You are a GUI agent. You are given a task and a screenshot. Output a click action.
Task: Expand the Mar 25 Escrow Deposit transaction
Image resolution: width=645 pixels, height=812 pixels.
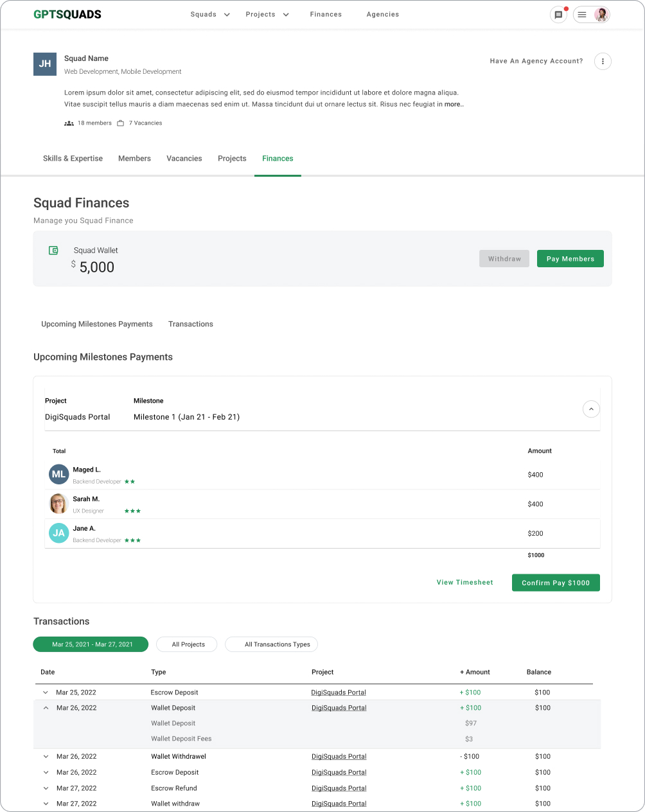45,693
